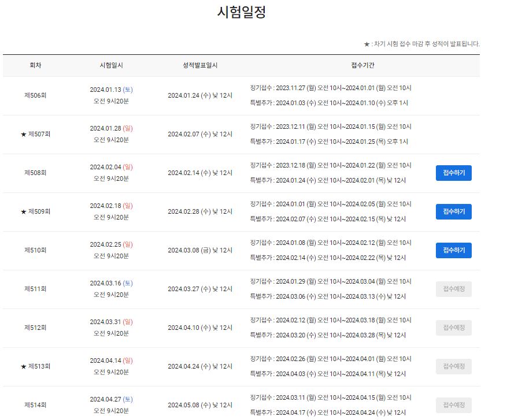Select the starred 제509회 exam row
The height and width of the screenshot is (420, 507).
tap(38, 211)
